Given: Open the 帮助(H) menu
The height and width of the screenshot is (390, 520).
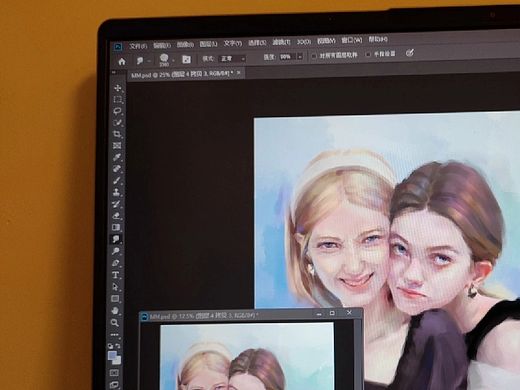Looking at the screenshot, I should (x=378, y=39).
